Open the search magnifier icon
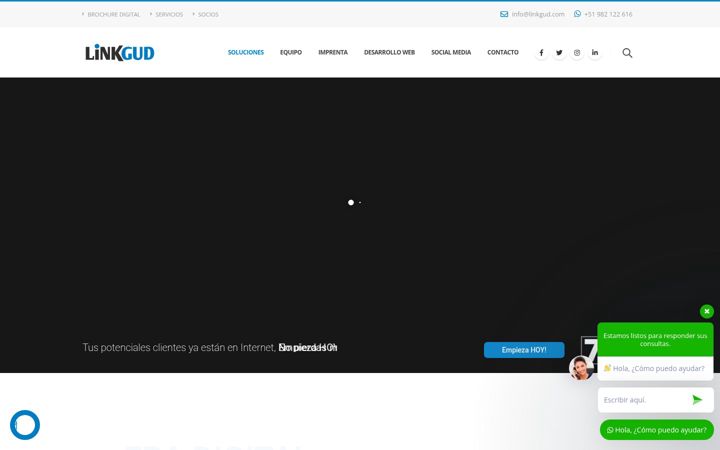Image resolution: width=720 pixels, height=450 pixels. click(627, 53)
